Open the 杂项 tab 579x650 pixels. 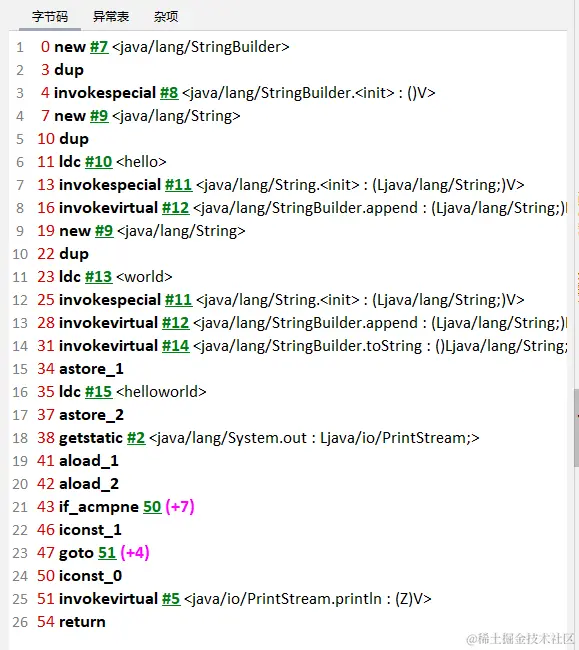(x=166, y=17)
